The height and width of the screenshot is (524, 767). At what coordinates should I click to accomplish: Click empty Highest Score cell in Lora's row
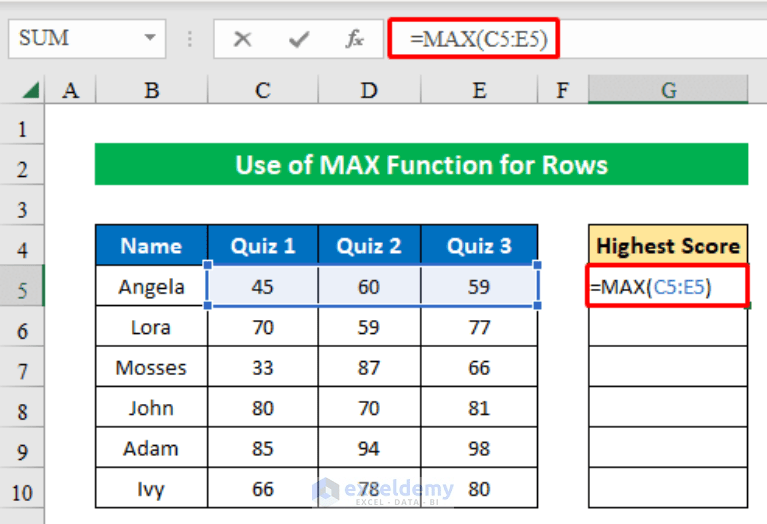668,327
